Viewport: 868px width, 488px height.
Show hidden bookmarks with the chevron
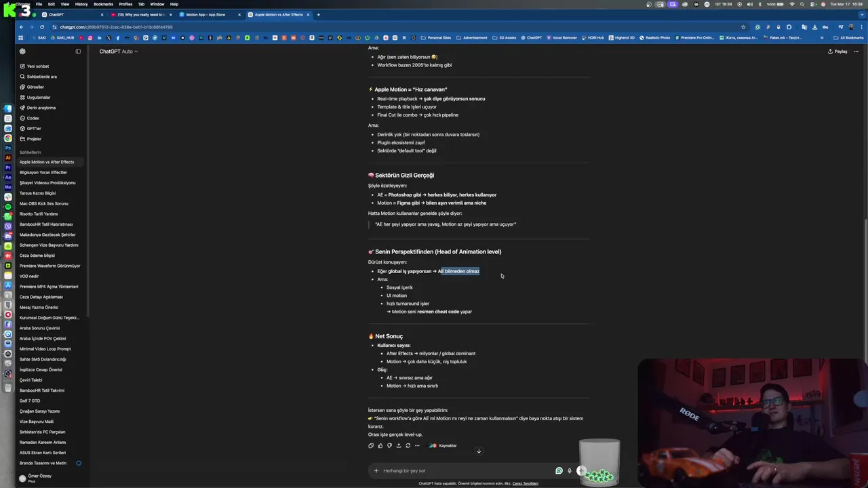(x=822, y=38)
